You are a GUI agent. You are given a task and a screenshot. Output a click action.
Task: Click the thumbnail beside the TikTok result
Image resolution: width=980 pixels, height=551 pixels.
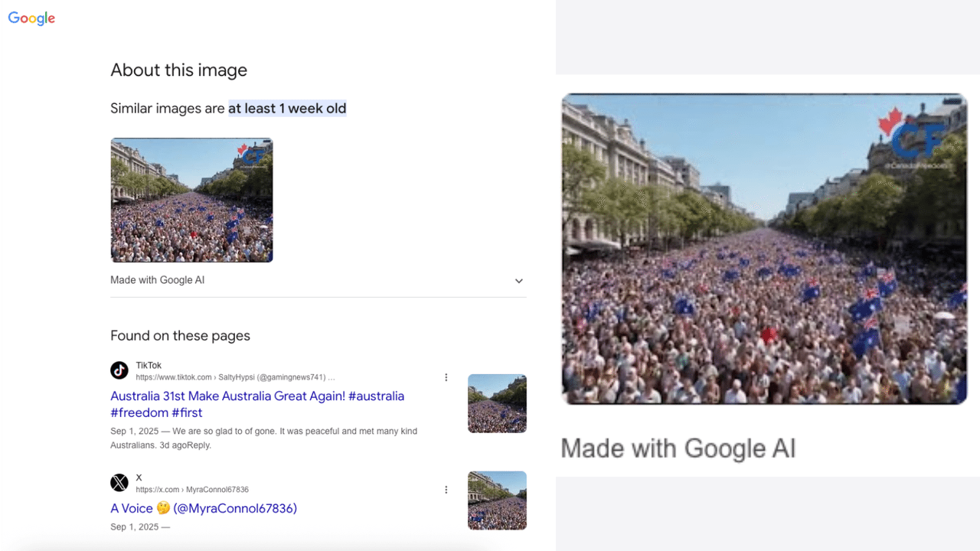(497, 403)
